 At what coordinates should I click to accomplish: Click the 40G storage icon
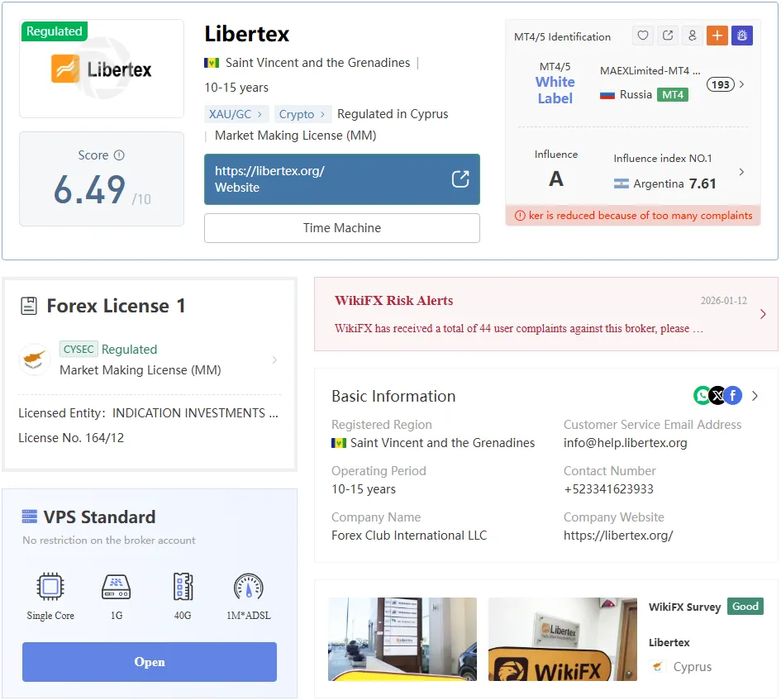pos(183,587)
